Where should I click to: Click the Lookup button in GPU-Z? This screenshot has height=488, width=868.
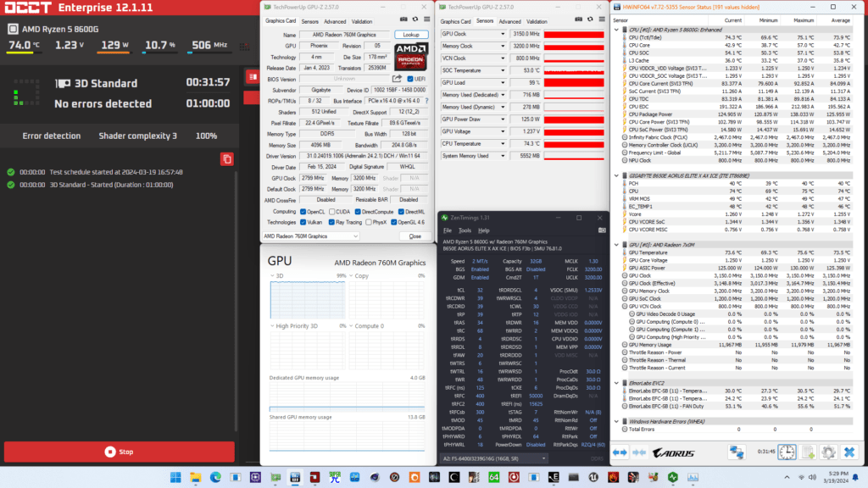pyautogui.click(x=411, y=34)
